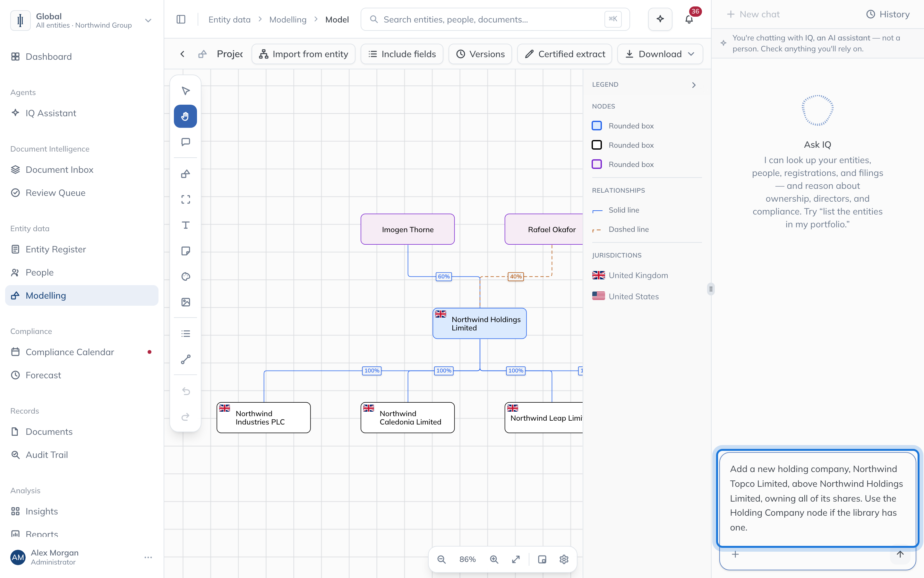Open the color palette tool

185,276
